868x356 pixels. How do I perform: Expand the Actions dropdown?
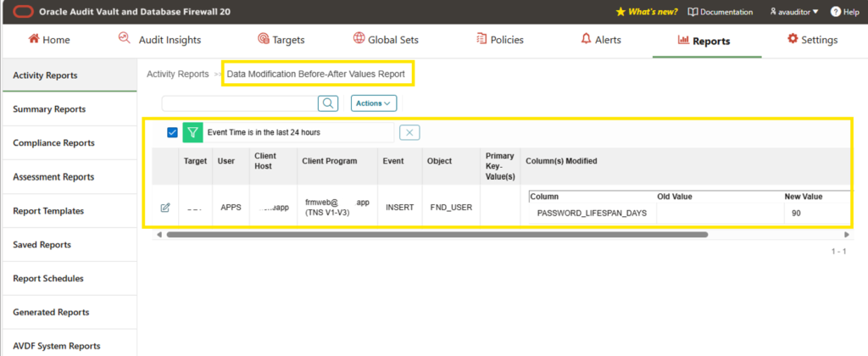pos(374,103)
